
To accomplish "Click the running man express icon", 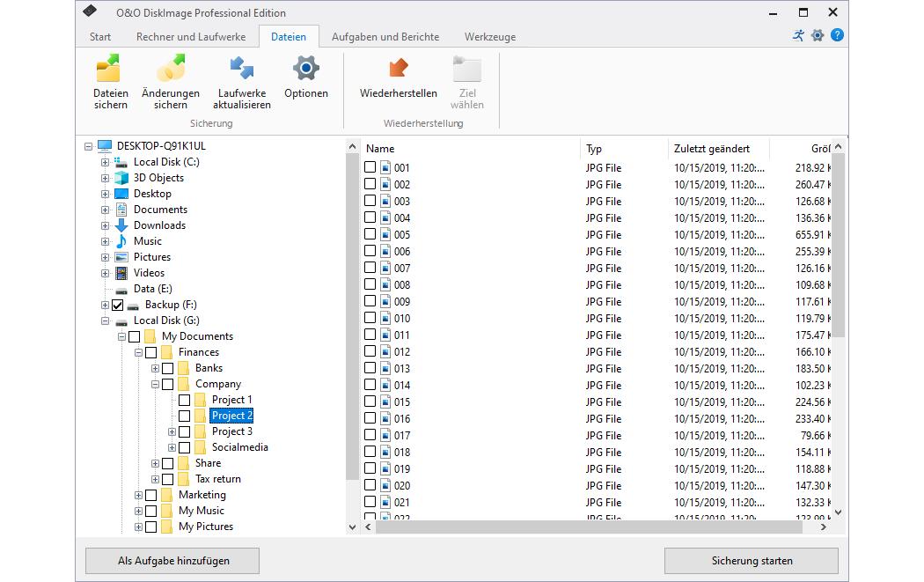I will pyautogui.click(x=798, y=35).
